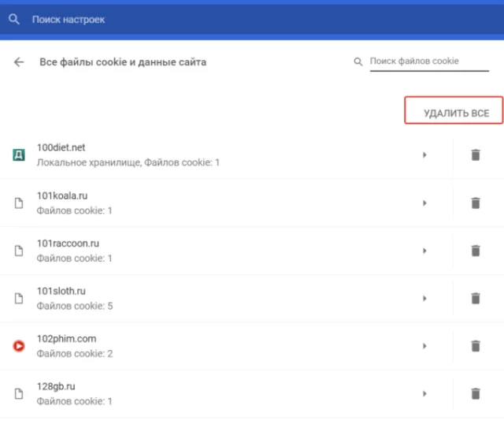Delete cookies for 101raccoon.ru
This screenshot has height=424, width=504.
[476, 251]
